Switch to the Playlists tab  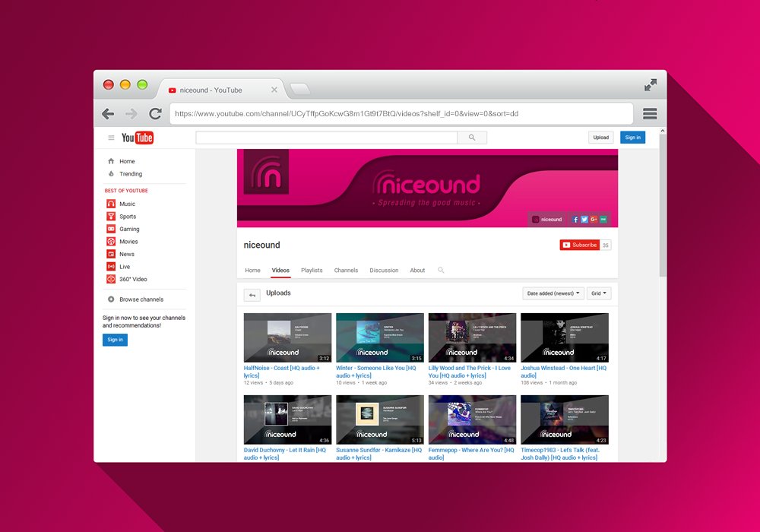pyautogui.click(x=312, y=270)
